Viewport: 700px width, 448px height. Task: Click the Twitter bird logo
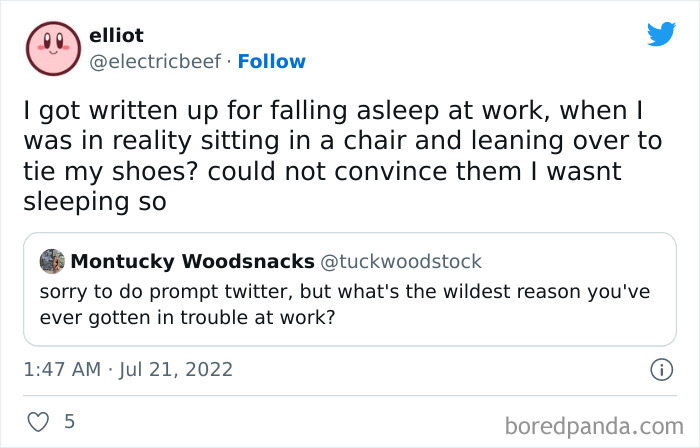(661, 34)
